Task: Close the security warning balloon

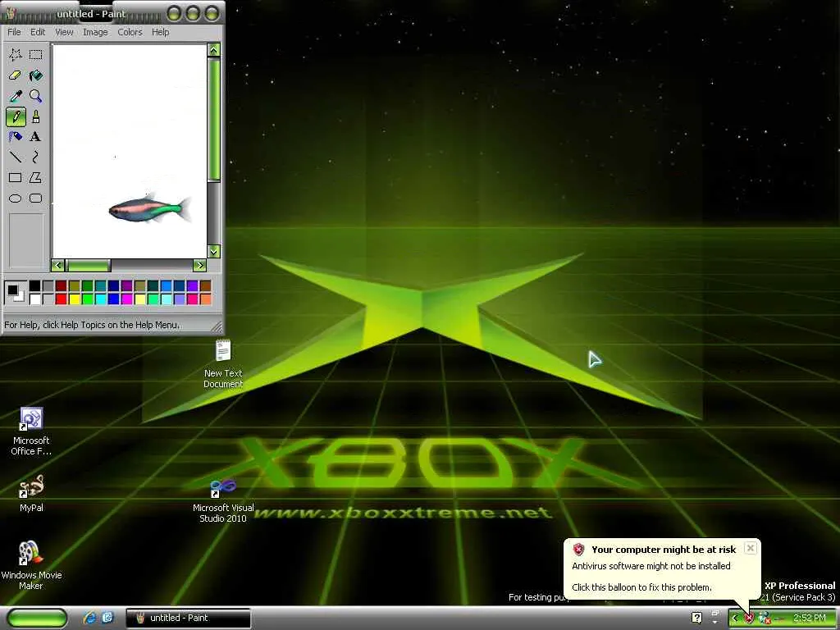Action: [x=751, y=548]
